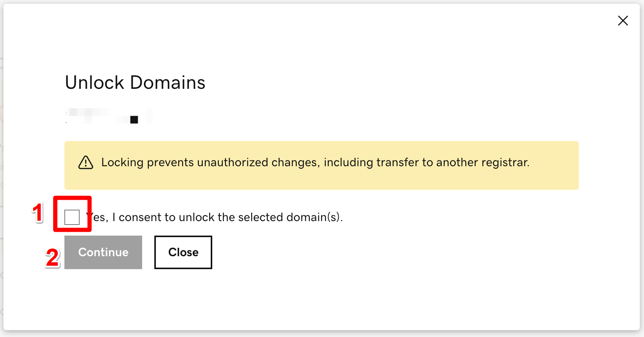The width and height of the screenshot is (644, 337).
Task: Click the word 'Domains' in the title
Action: [x=168, y=83]
